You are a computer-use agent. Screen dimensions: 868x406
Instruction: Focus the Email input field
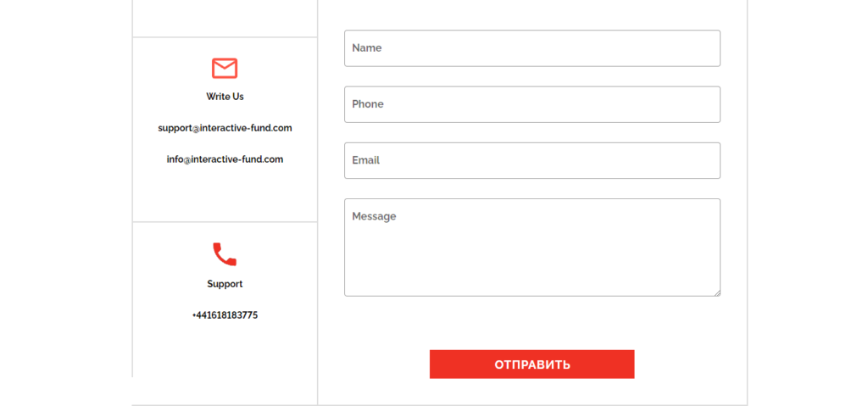point(532,161)
